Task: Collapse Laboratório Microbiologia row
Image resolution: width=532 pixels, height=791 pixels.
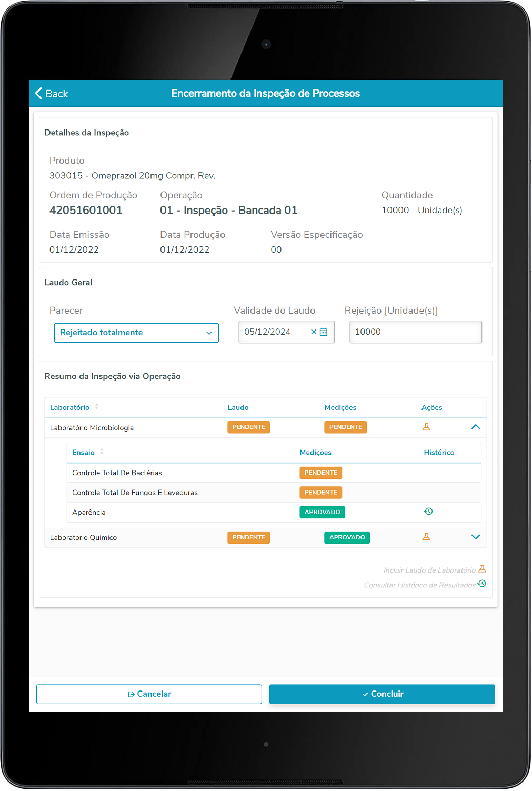Action: pyautogui.click(x=476, y=427)
